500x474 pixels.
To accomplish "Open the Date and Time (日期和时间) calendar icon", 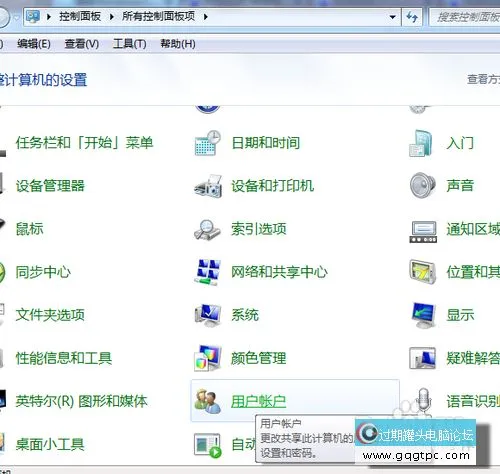I will click(207, 143).
